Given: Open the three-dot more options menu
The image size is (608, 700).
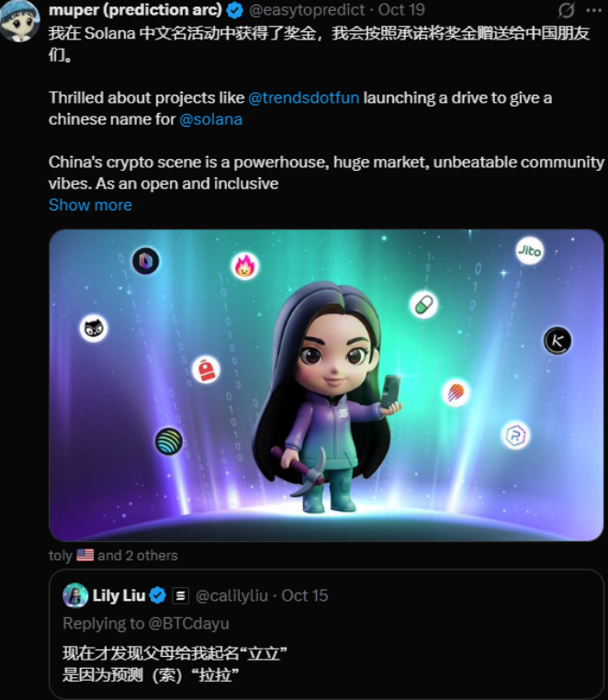Looking at the screenshot, I should pyautogui.click(x=594, y=11).
